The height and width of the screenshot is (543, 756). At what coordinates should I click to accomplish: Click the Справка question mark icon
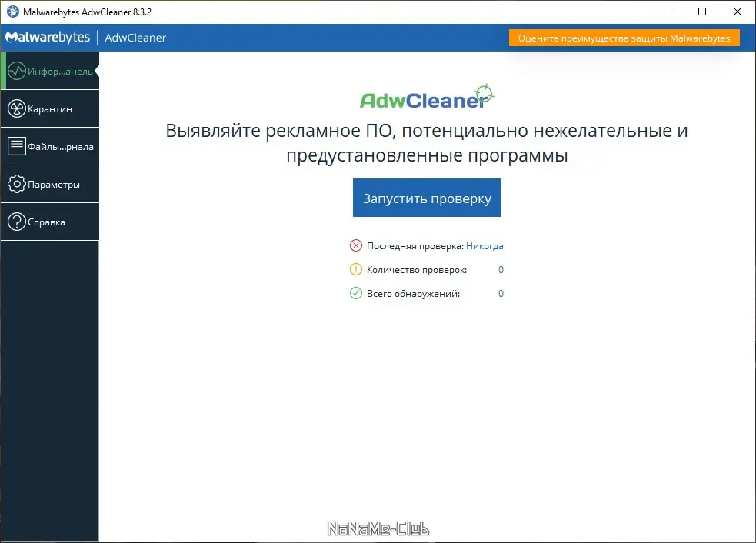tap(17, 222)
